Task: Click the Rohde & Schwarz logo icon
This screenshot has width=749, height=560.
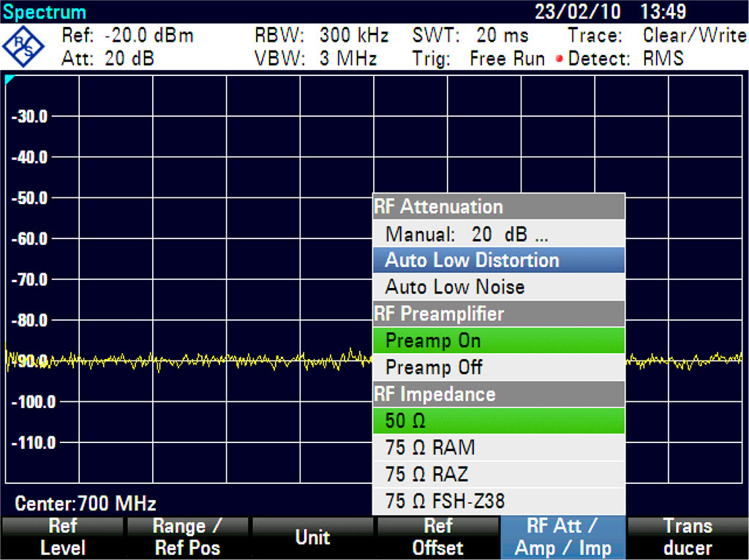Action: coord(23,47)
